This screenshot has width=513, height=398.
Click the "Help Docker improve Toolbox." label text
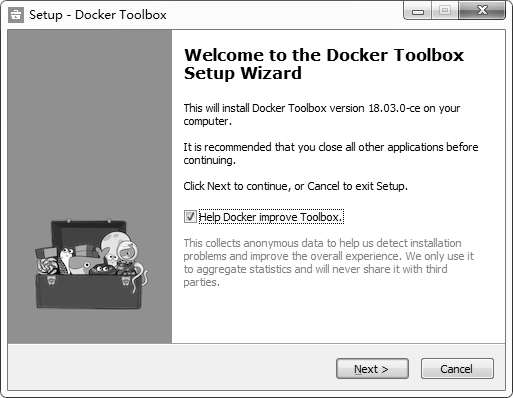[x=271, y=217]
